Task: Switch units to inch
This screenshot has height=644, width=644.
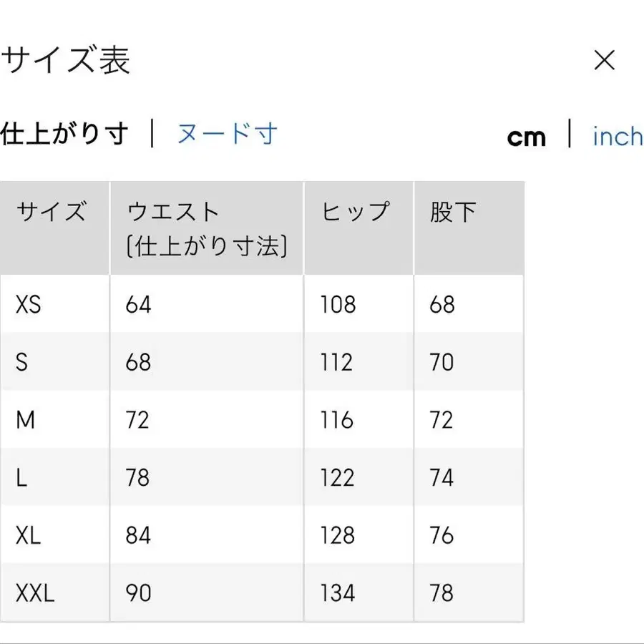Action: tap(616, 137)
